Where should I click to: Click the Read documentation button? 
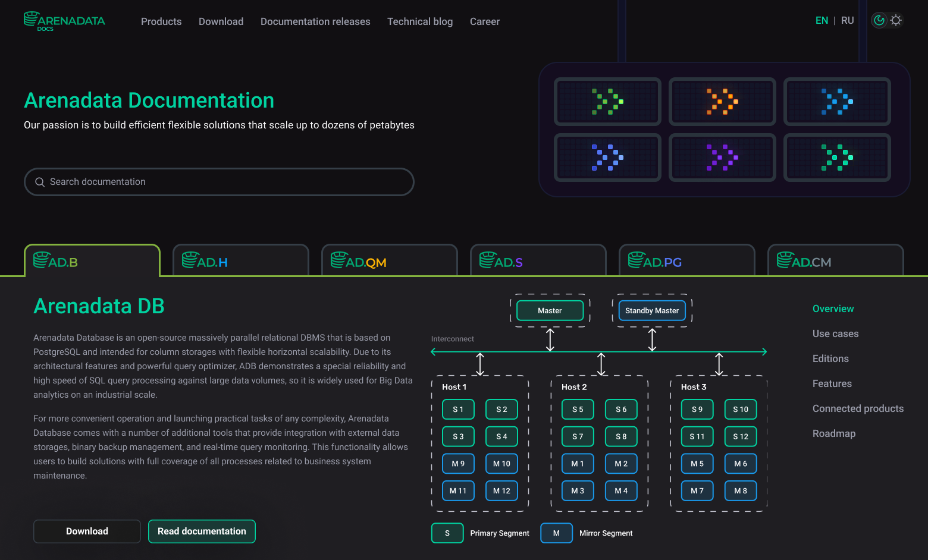[x=202, y=531]
